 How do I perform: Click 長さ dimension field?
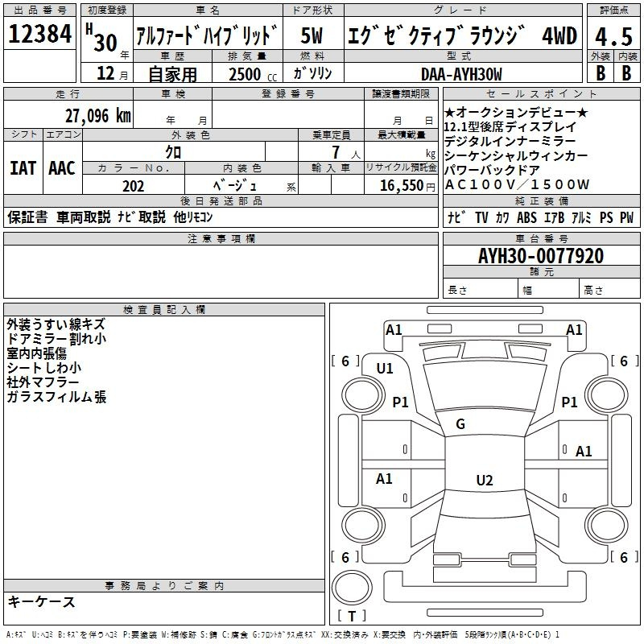(481, 290)
